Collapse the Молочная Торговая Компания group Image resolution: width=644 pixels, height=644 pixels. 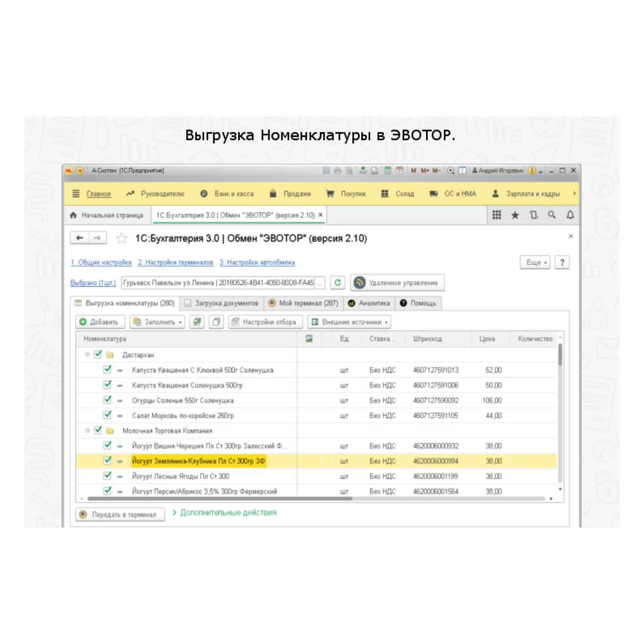(88, 430)
